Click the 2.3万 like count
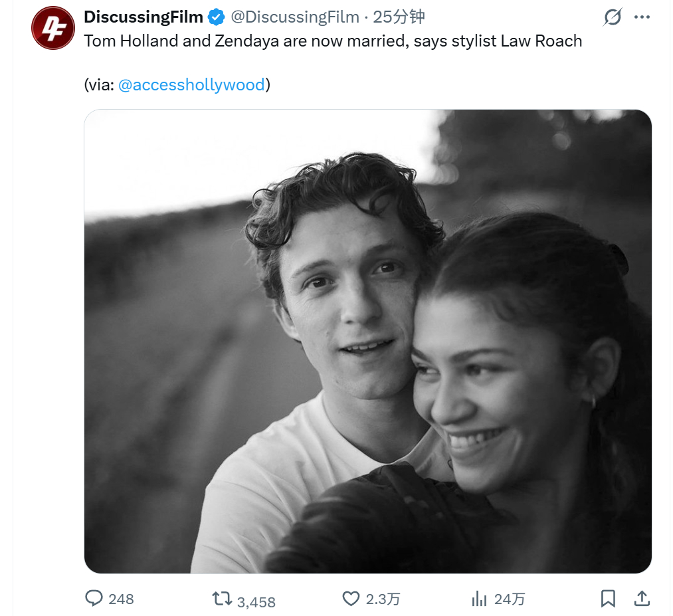Image resolution: width=673 pixels, height=616 pixels. [383, 599]
